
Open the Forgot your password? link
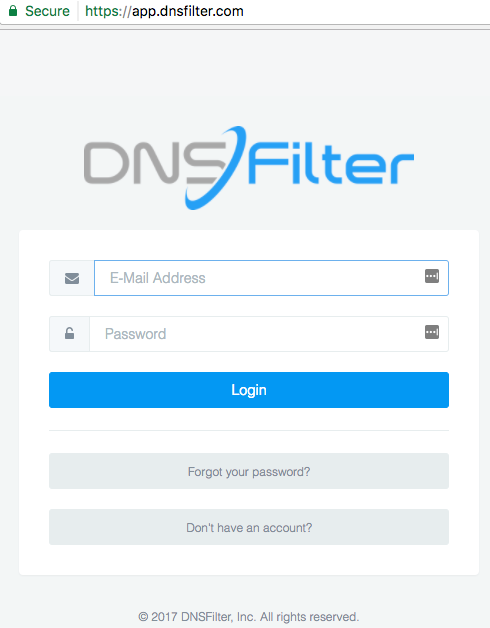[249, 471]
